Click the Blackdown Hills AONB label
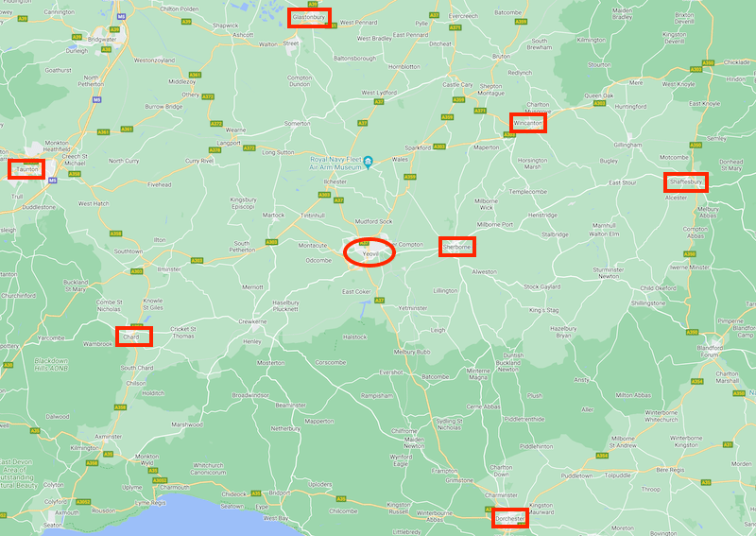This screenshot has width=756, height=536. click(x=51, y=364)
